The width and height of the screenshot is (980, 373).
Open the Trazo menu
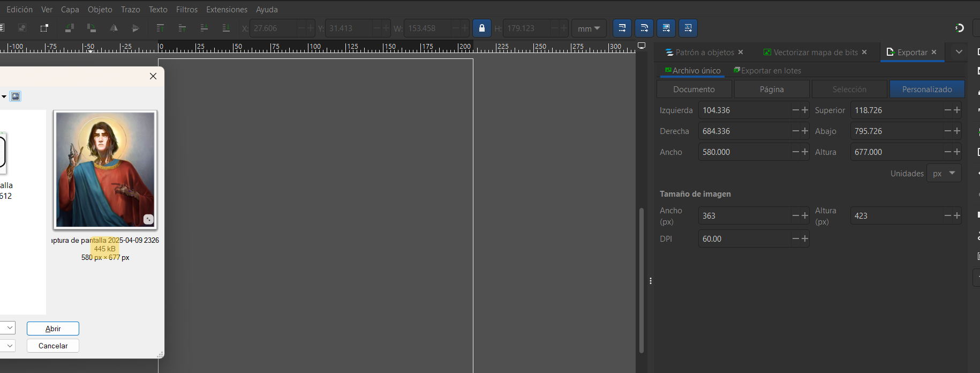(131, 9)
